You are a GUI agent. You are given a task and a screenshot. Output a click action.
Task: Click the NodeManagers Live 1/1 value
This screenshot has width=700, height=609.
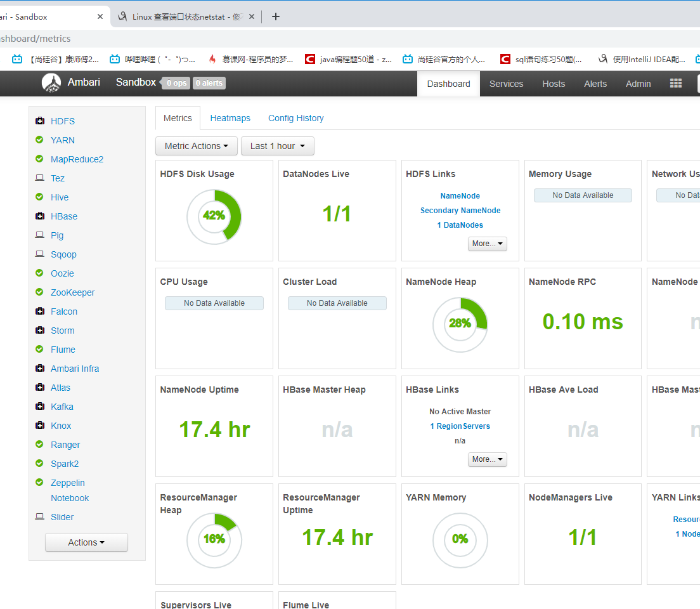[583, 537]
